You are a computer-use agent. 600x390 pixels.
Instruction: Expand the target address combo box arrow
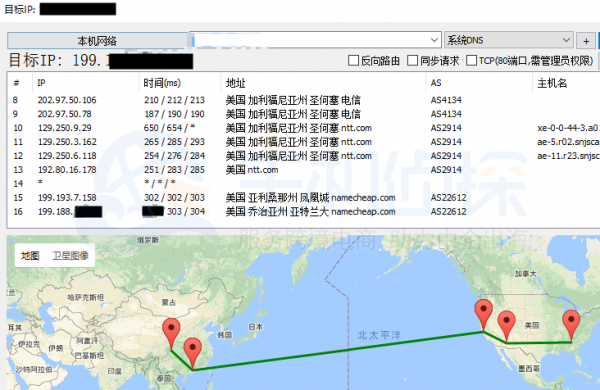pyautogui.click(x=434, y=40)
